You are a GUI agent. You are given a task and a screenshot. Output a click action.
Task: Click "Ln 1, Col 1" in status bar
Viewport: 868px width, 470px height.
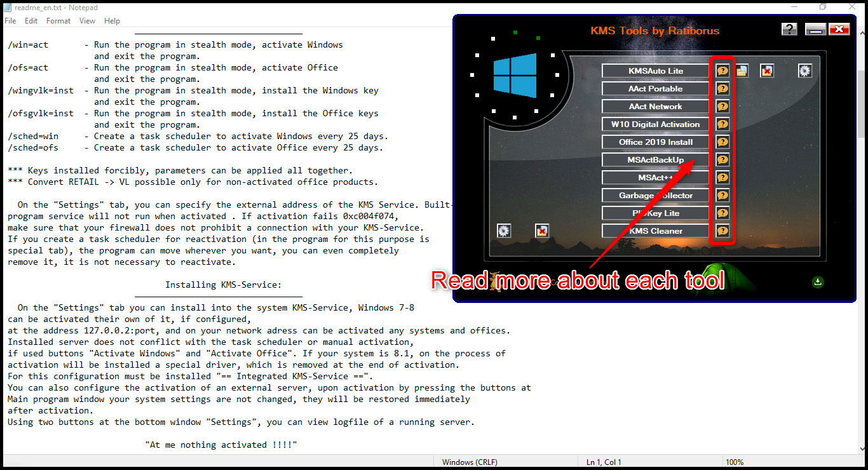[x=604, y=462]
